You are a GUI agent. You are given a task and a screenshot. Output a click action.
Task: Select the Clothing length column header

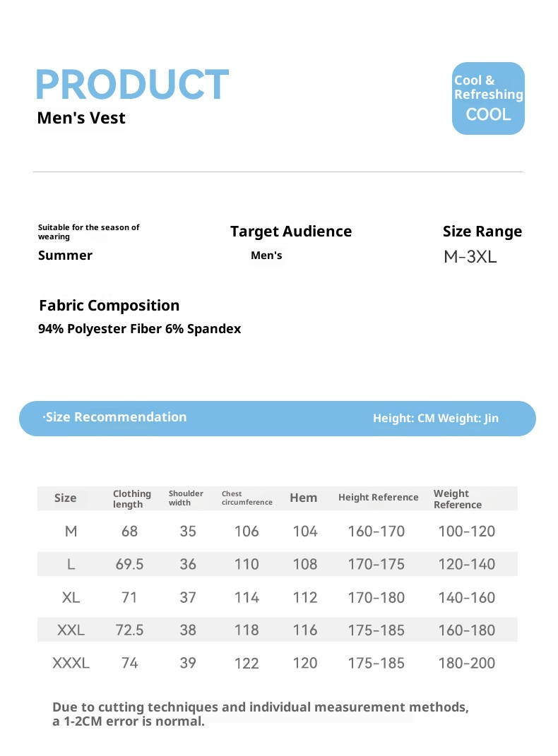tap(132, 498)
